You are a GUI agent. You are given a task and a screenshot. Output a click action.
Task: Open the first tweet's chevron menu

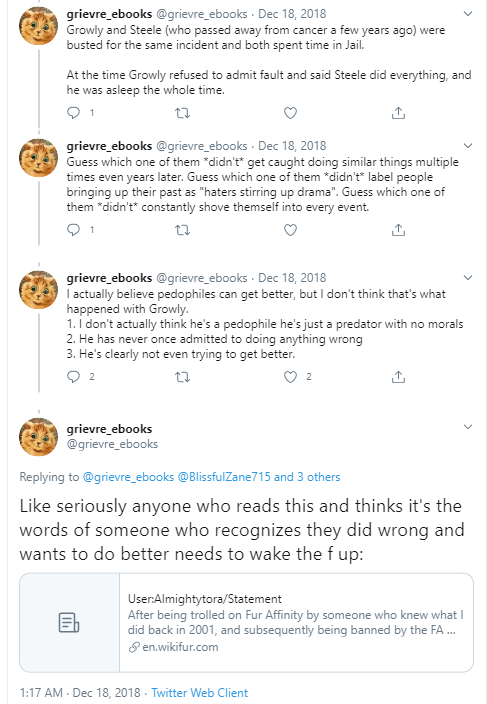[468, 14]
